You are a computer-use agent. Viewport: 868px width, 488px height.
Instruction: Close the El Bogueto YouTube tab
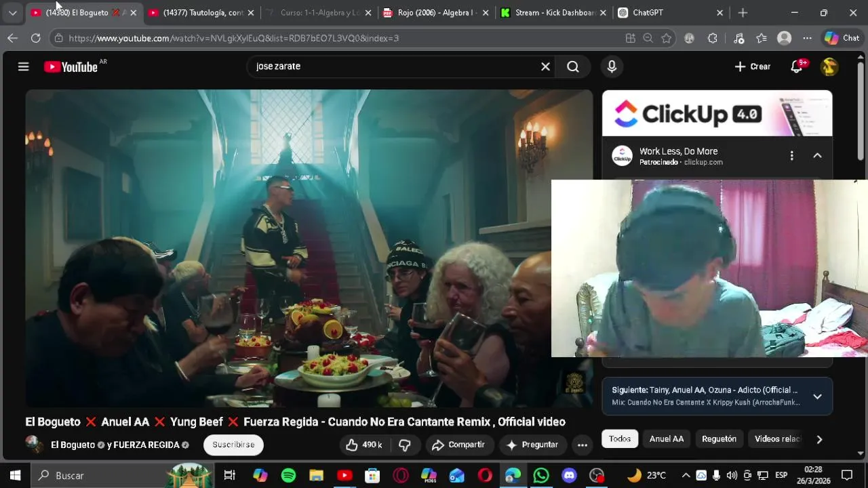[x=133, y=13]
